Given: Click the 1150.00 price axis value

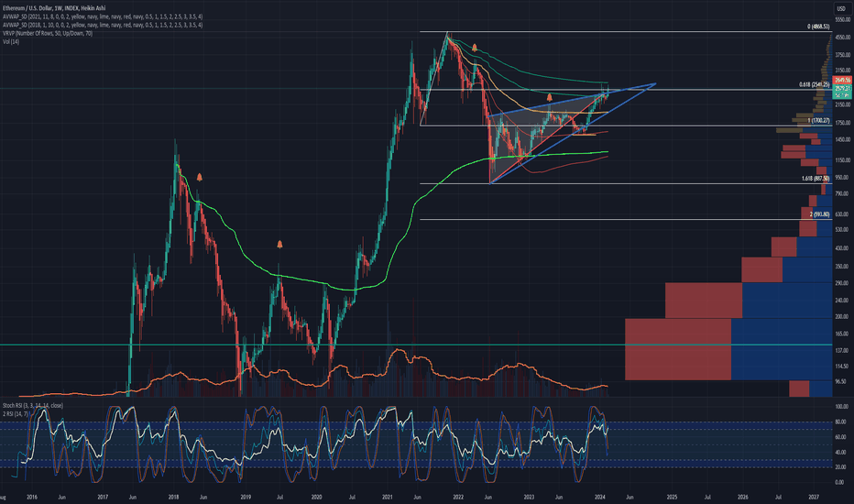Looking at the screenshot, I should point(842,160).
